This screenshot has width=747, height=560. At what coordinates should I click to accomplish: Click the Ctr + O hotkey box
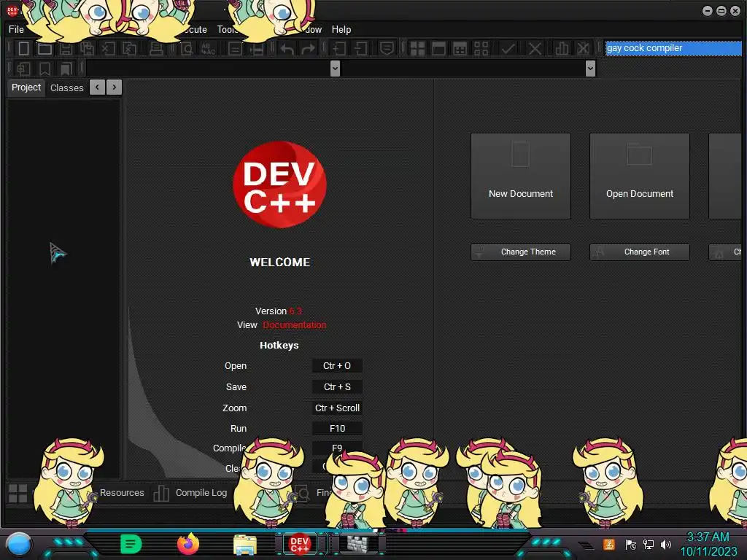click(337, 366)
